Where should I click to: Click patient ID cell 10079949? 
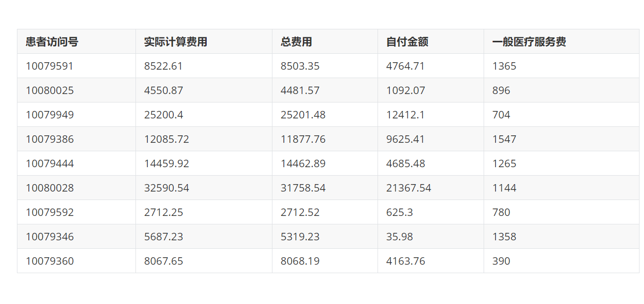point(50,115)
